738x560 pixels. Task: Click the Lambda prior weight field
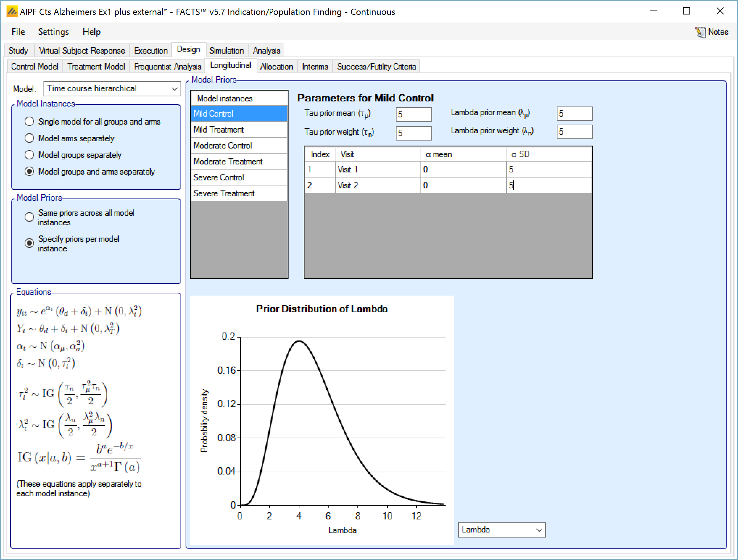click(x=574, y=132)
